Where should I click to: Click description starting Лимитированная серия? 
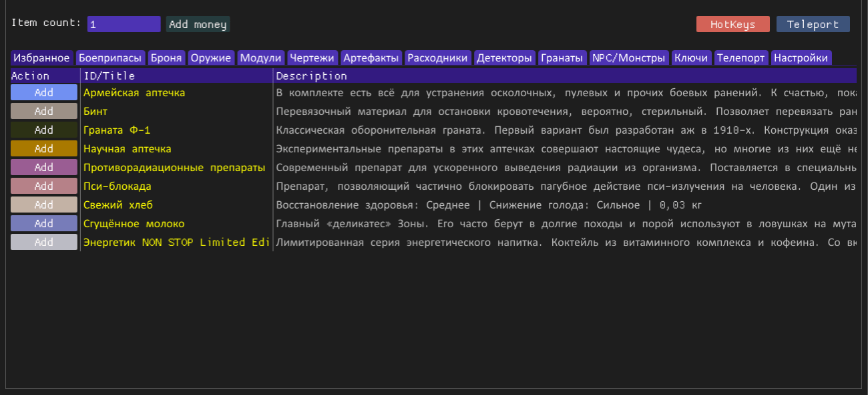pos(566,242)
